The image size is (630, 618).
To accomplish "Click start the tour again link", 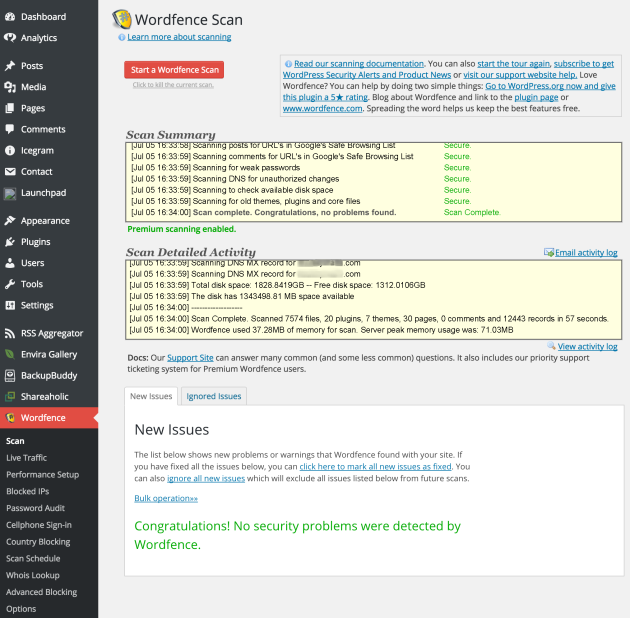I will (513, 64).
